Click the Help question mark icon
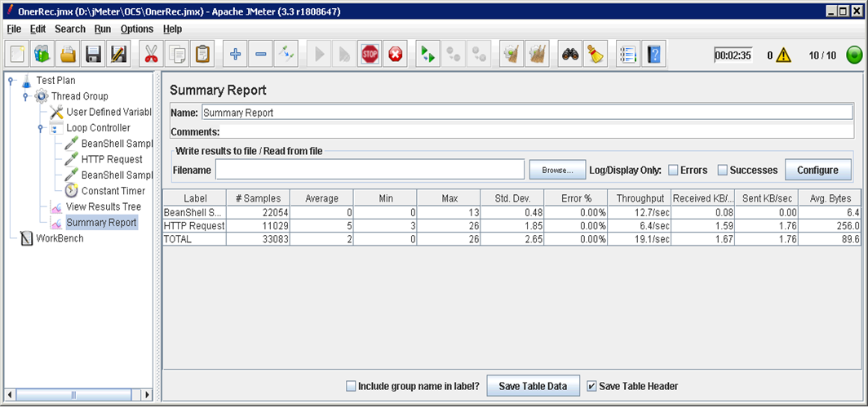Image resolution: width=868 pixels, height=408 pixels. click(653, 55)
